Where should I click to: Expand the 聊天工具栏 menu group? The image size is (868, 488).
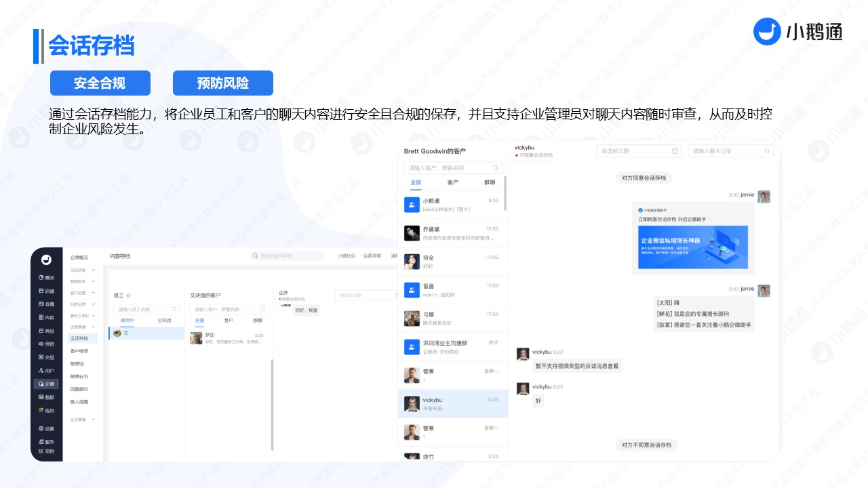(x=83, y=316)
